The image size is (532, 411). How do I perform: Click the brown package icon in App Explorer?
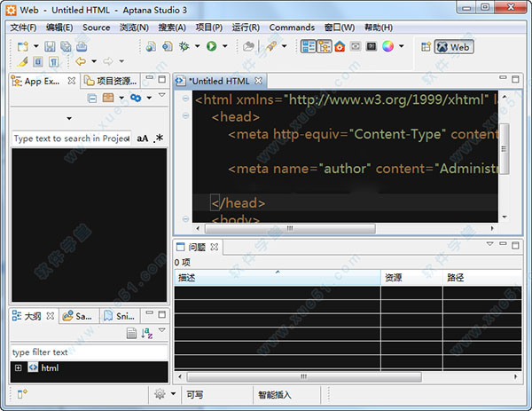tap(108, 98)
